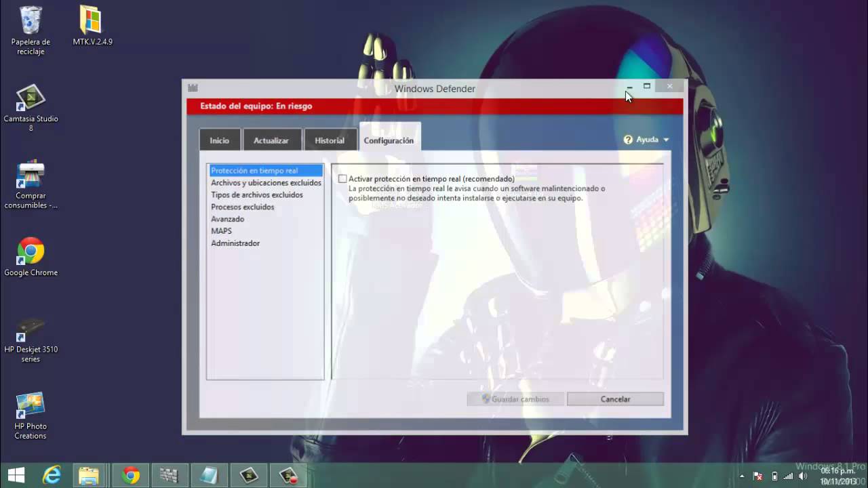
Task: Open File Explorer from the taskbar
Action: [x=89, y=475]
